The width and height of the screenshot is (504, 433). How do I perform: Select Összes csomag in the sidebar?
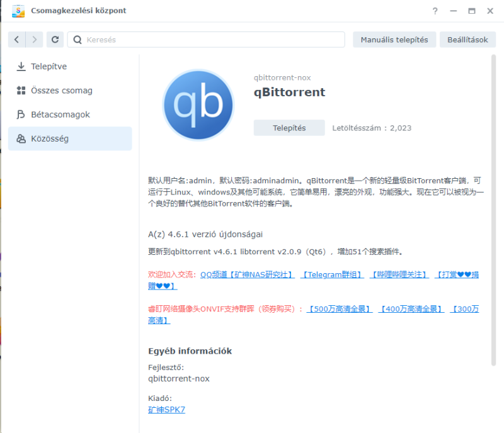click(x=70, y=90)
